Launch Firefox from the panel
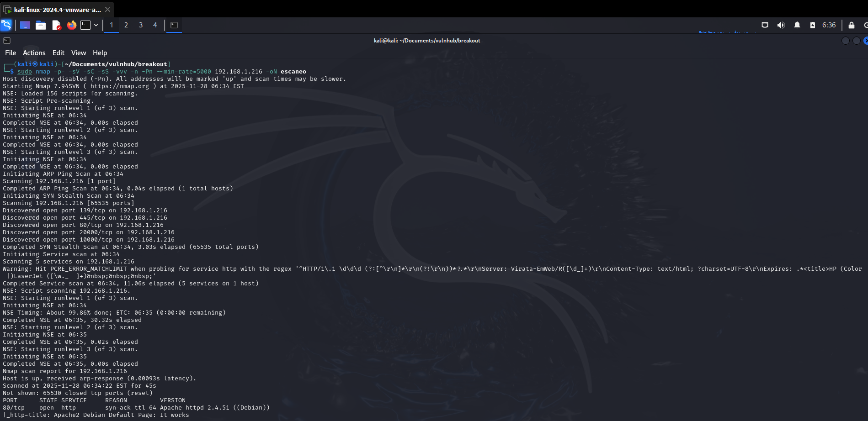868x421 pixels. coord(72,25)
